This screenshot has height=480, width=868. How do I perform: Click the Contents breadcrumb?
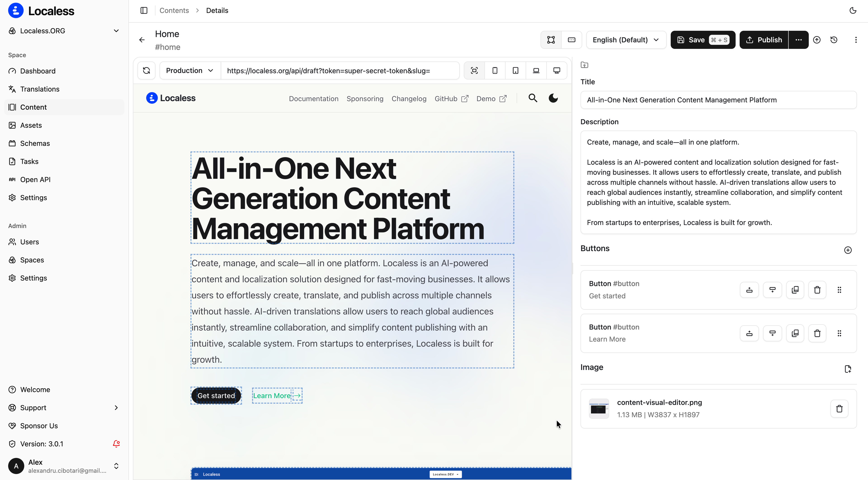click(x=174, y=10)
